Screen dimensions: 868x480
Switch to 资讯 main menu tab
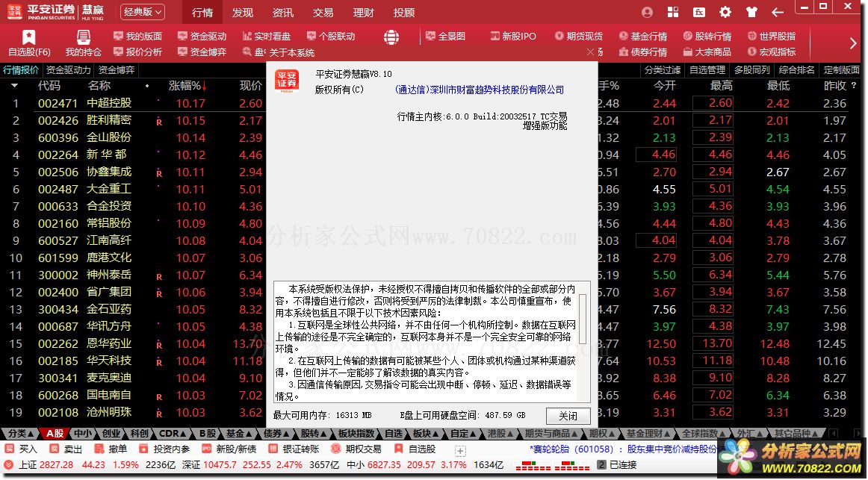point(283,12)
